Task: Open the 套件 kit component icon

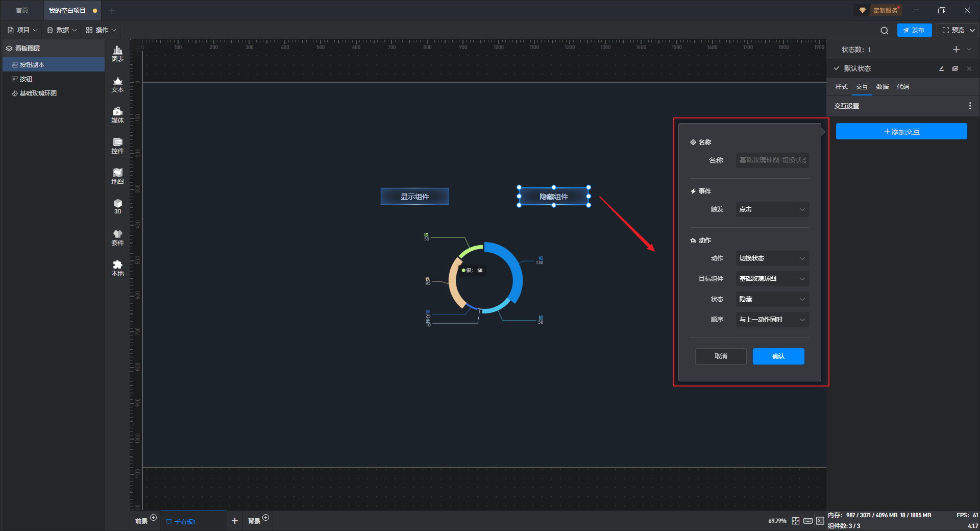Action: pos(117,237)
